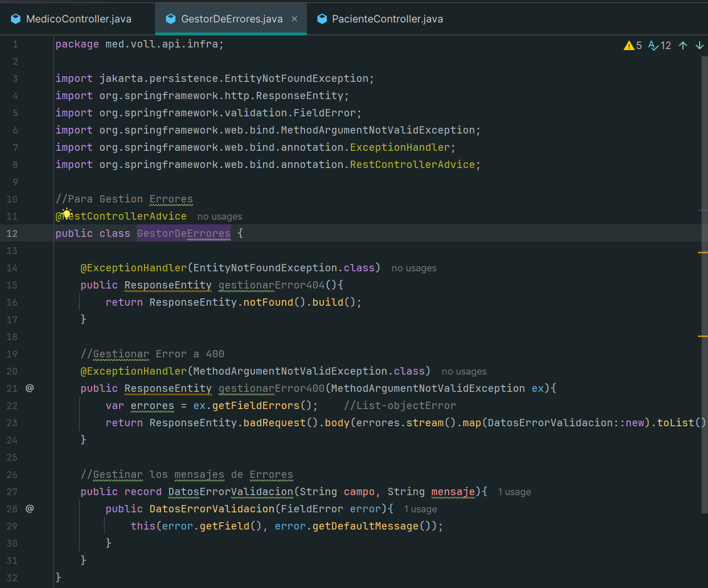Click the MedicoController.java file icon
The width and height of the screenshot is (708, 588).
[16, 19]
